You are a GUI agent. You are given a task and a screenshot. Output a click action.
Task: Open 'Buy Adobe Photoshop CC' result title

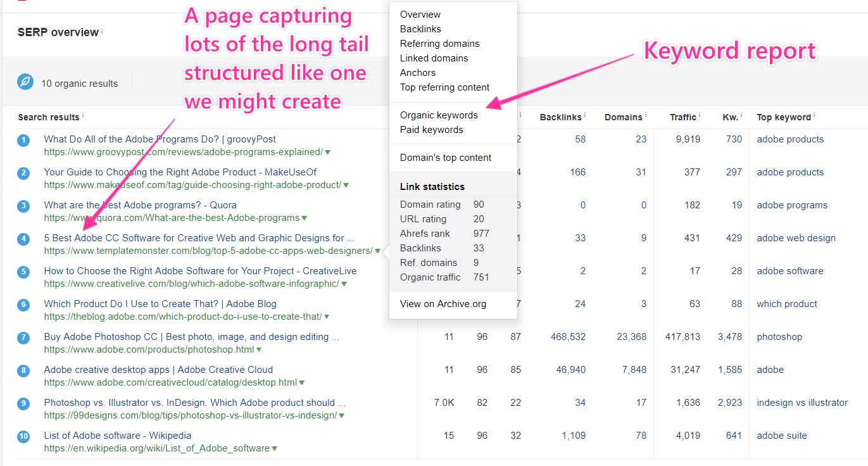click(192, 337)
